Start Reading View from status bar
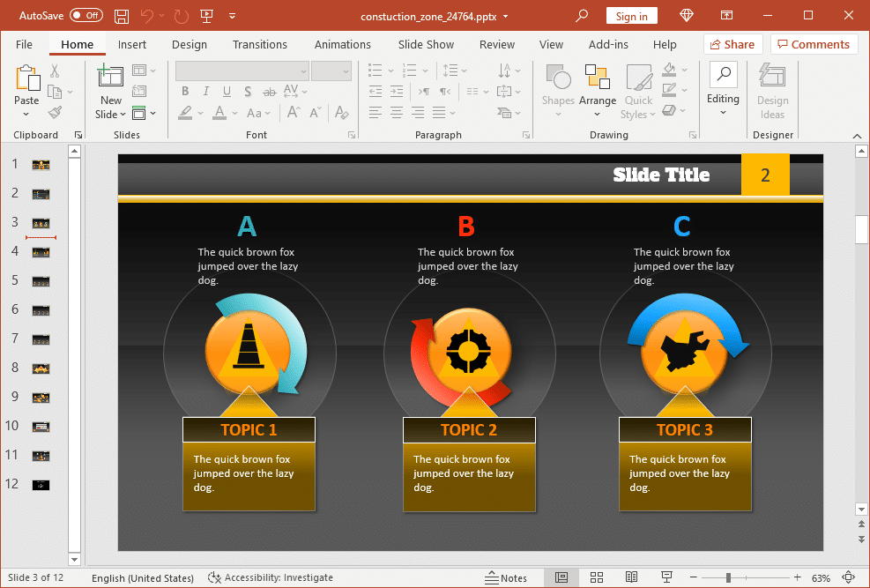The height and width of the screenshot is (588, 870). pyautogui.click(x=631, y=577)
